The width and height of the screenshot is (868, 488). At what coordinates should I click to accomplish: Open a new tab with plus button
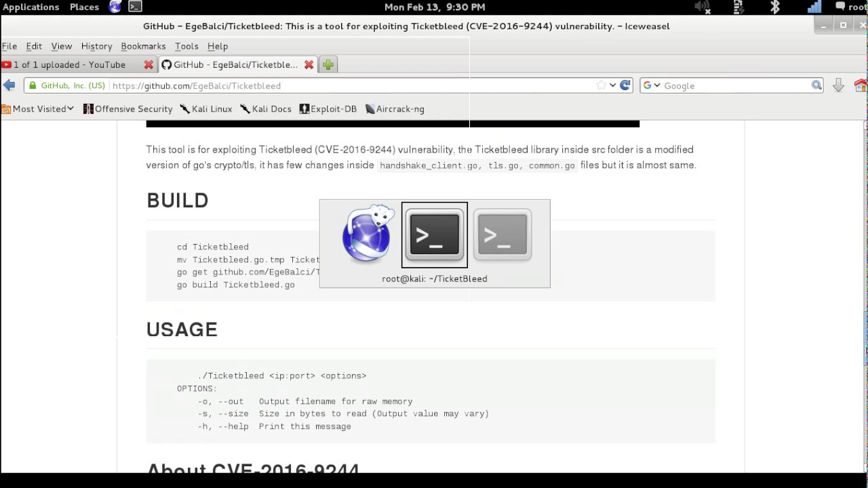(328, 64)
